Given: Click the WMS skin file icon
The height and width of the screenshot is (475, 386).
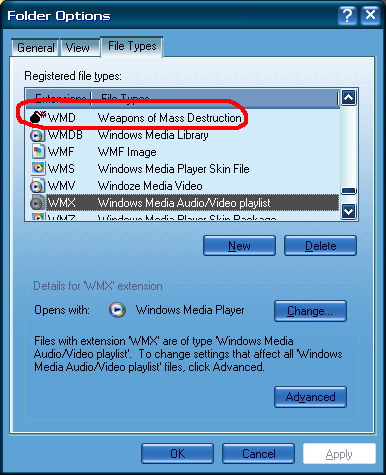Looking at the screenshot, I should pyautogui.click(x=38, y=168).
